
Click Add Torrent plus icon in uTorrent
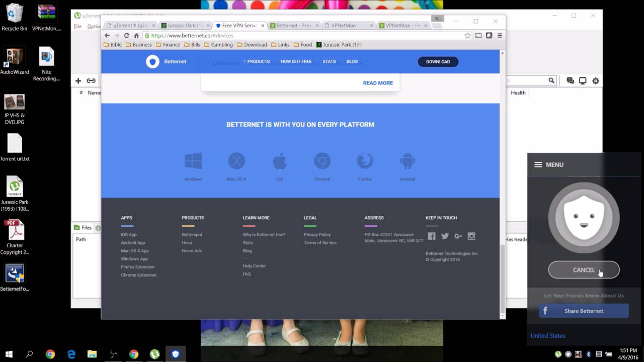click(x=78, y=80)
